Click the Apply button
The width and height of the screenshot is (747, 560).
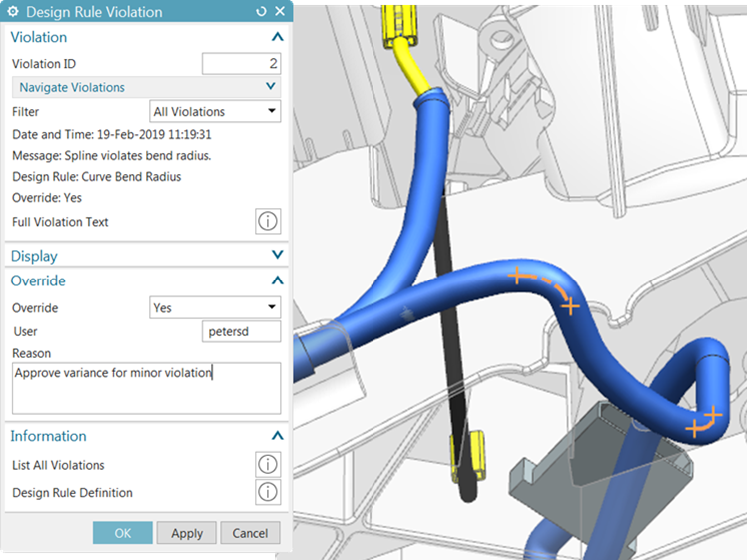tap(187, 533)
